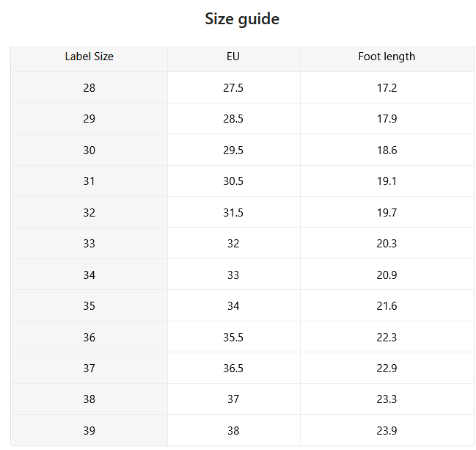The image size is (476, 450).
Task: Select label size 29 row
Action: click(242, 119)
